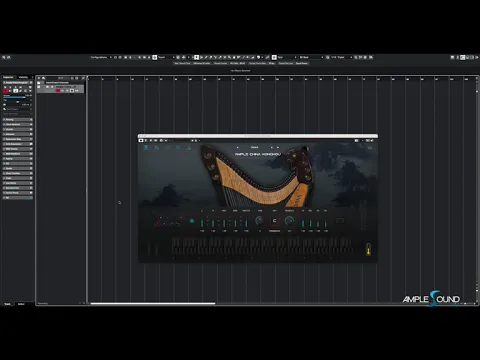Screen dimensions: 480x360
Task: Switch to the Inspector tab
Action: click(8, 77)
